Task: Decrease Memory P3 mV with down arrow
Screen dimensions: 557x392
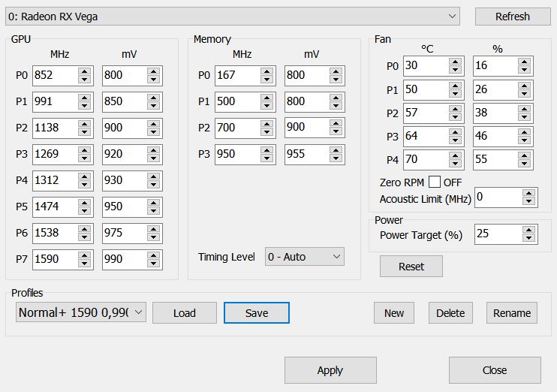Action: 336,158
